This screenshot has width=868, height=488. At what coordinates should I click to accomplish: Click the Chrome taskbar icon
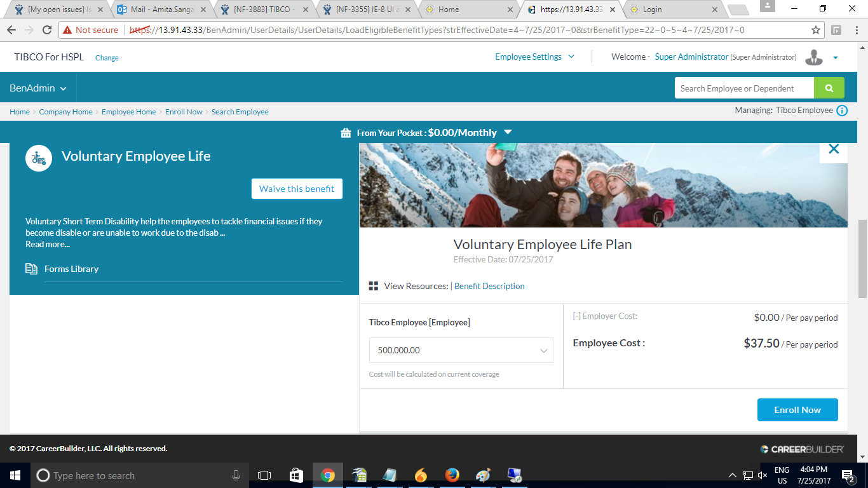tap(328, 475)
